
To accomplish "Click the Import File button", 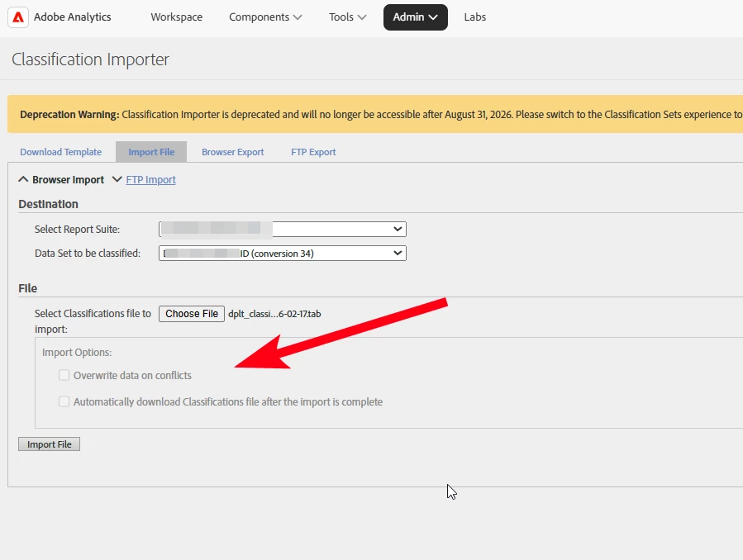I will pyautogui.click(x=50, y=444).
